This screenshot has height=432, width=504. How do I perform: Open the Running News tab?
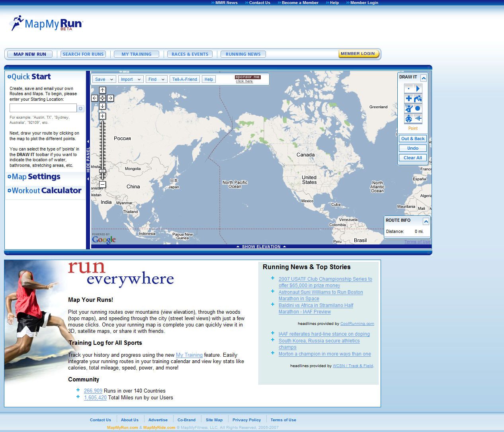tap(243, 54)
